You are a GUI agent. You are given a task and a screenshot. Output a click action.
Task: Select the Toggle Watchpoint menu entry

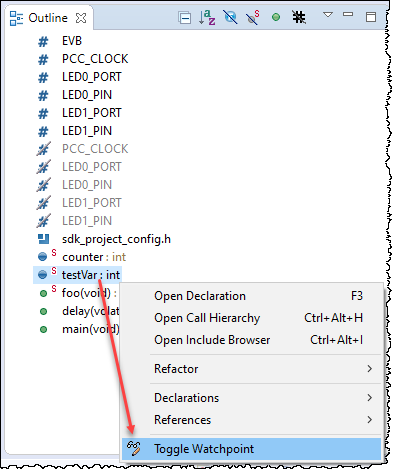(x=251, y=449)
